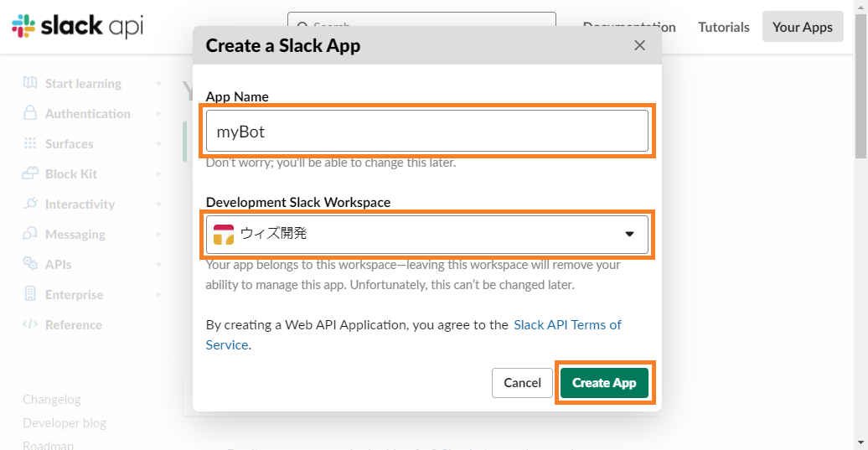Viewport: 868px width, 450px height.
Task: Open the Changelog link
Action: [x=51, y=400]
